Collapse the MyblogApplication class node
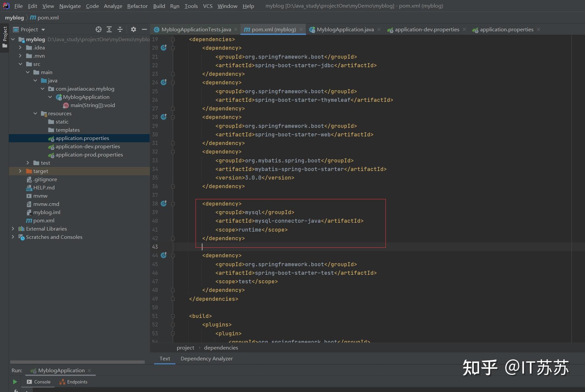Viewport: 585px width, 392px height. pos(50,97)
